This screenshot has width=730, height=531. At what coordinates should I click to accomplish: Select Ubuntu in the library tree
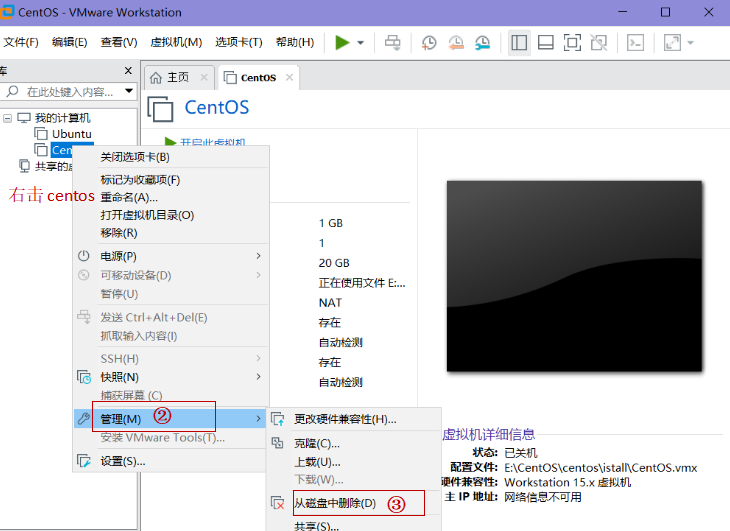(71, 134)
